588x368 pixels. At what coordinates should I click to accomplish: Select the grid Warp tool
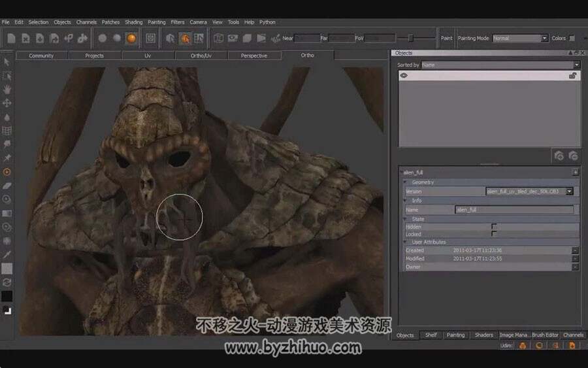tap(7, 131)
